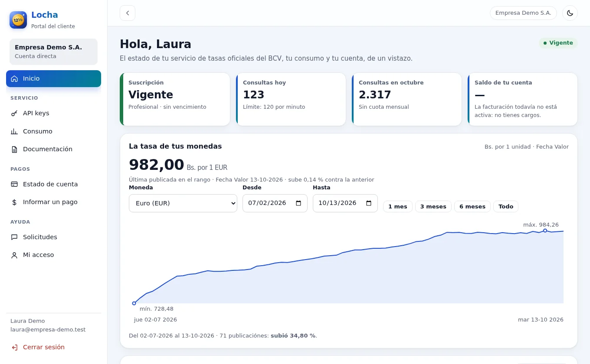The width and height of the screenshot is (590, 364).
Task: Toggle dark mode with the moon icon
Action: pos(570,13)
